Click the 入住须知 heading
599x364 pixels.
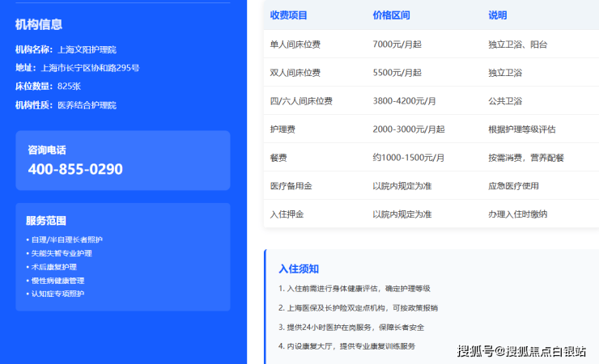pyautogui.click(x=299, y=269)
